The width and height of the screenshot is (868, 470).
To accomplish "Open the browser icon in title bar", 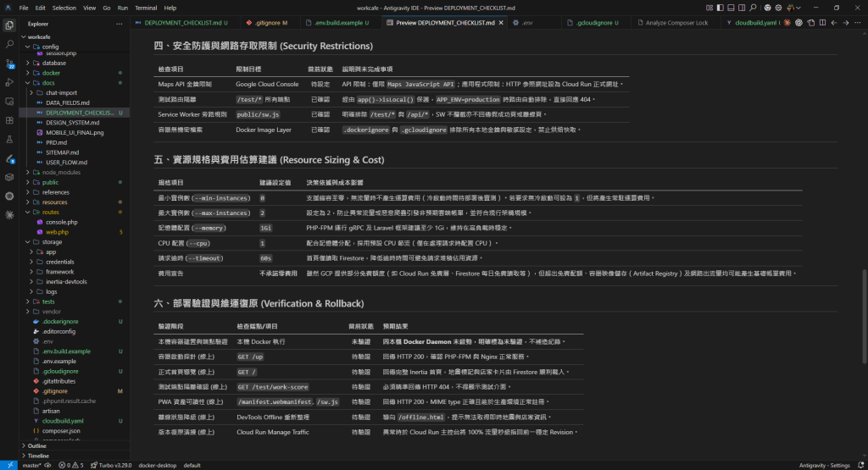I will (x=767, y=8).
